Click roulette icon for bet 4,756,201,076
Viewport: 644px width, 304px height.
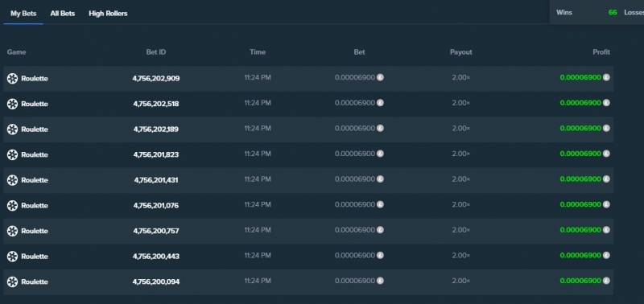(x=12, y=206)
